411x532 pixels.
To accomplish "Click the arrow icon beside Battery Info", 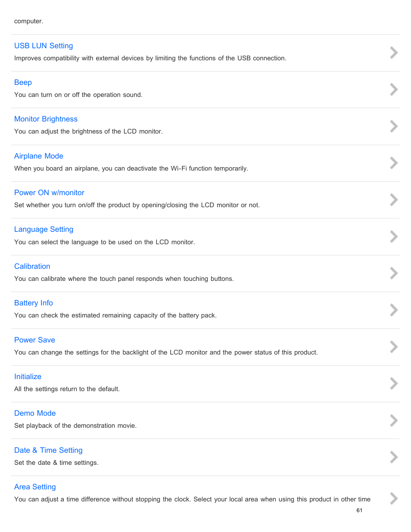I will pyautogui.click(x=394, y=310).
